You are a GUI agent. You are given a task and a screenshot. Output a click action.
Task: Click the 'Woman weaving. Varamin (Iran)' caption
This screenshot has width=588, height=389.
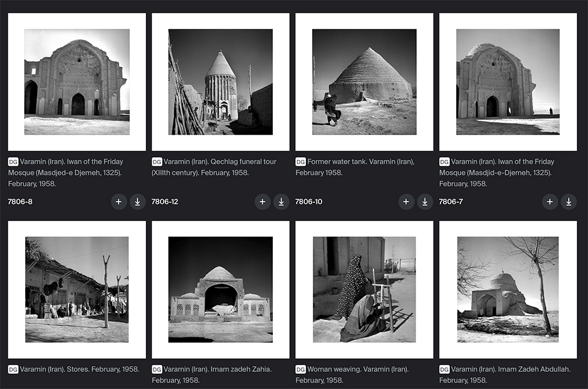[358, 370]
